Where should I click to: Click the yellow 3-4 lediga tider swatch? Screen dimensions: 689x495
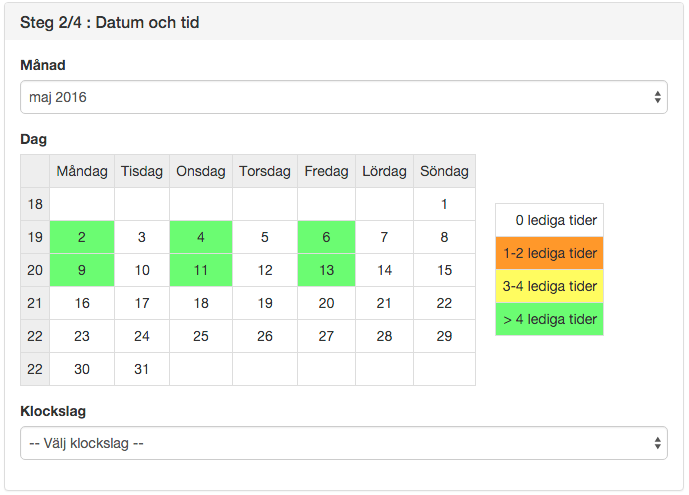(x=549, y=286)
